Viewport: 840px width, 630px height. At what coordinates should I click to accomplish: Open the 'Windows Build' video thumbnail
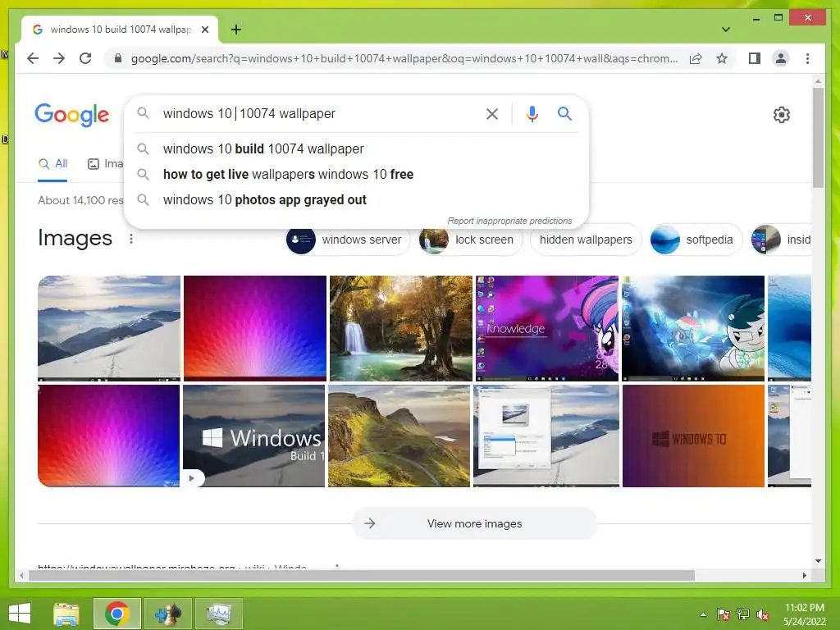254,436
